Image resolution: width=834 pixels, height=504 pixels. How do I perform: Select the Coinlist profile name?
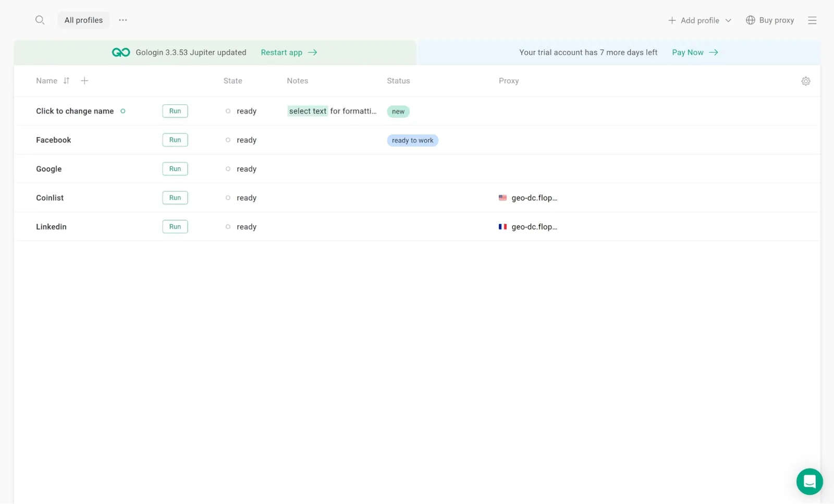click(50, 198)
